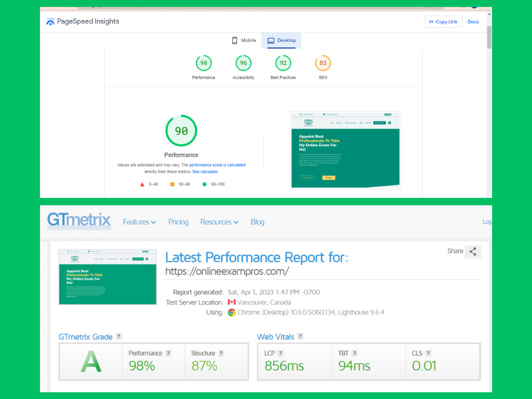
Task: Click help icon next to CLS
Action: coord(428,353)
